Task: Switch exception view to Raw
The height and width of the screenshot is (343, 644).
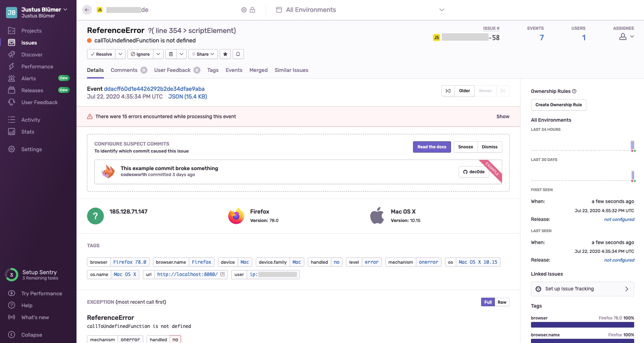Action: point(502,302)
